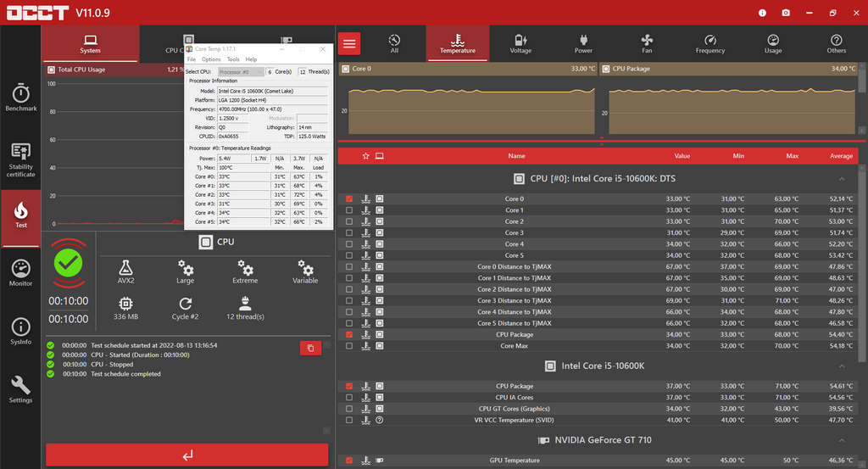The image size is (868, 469).
Task: Select the System tab
Action: pos(90,44)
